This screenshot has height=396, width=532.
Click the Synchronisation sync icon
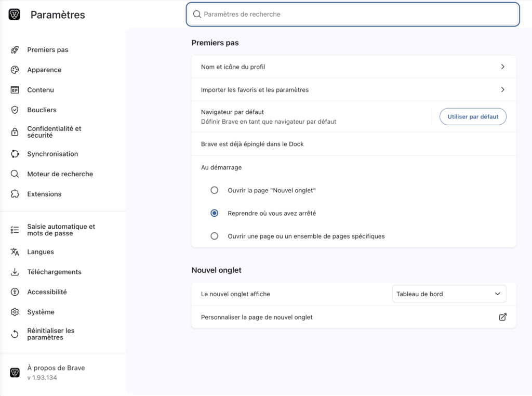click(15, 154)
